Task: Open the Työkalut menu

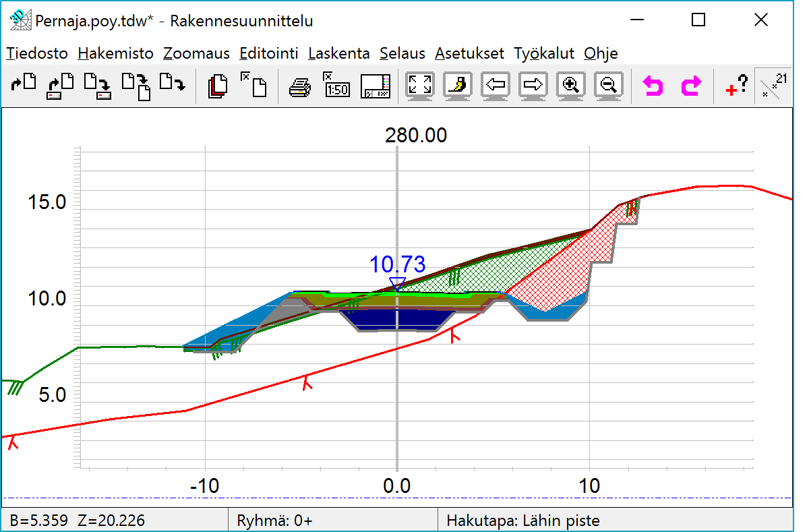Action: coord(543,53)
